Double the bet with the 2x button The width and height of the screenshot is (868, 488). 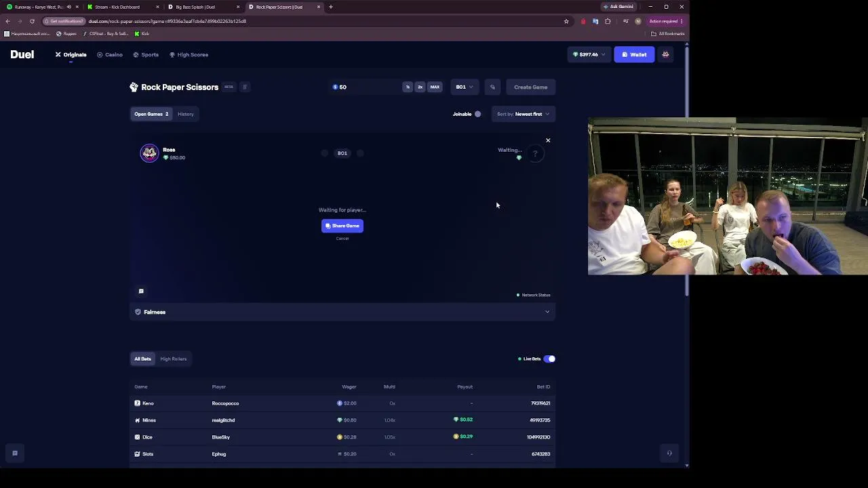pyautogui.click(x=420, y=87)
